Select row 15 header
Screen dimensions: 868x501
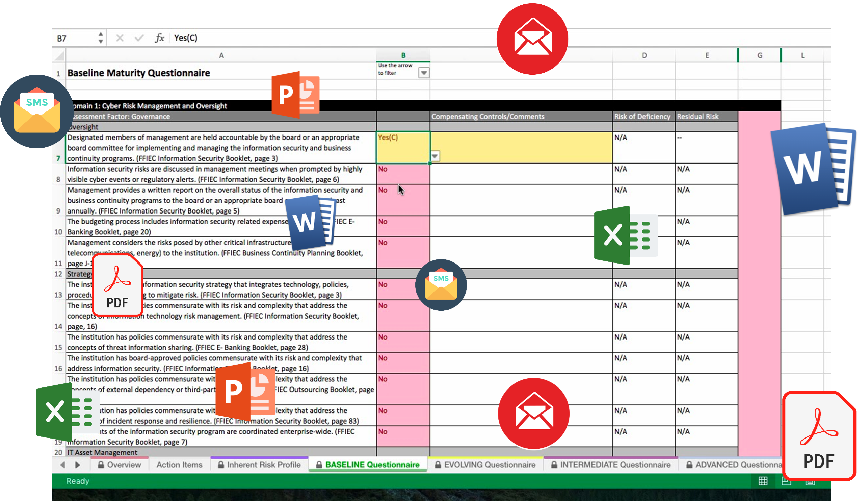58,342
